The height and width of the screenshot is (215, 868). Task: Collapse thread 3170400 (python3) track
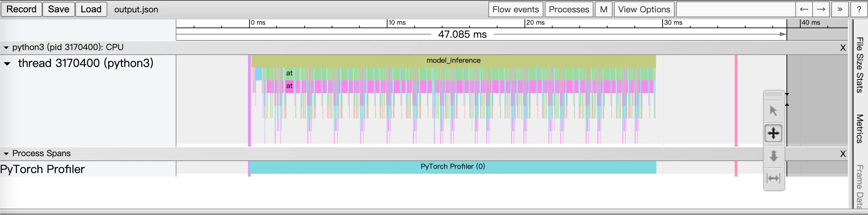click(x=7, y=64)
